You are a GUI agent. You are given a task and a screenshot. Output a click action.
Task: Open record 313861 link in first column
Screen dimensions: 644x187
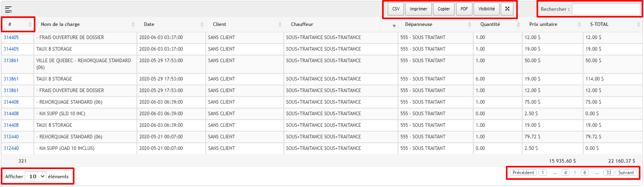point(11,61)
